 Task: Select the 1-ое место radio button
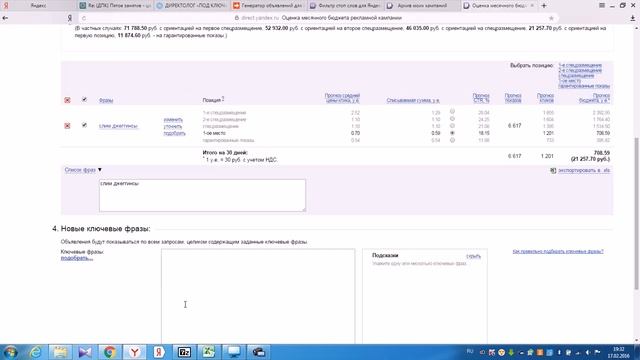pos(452,133)
